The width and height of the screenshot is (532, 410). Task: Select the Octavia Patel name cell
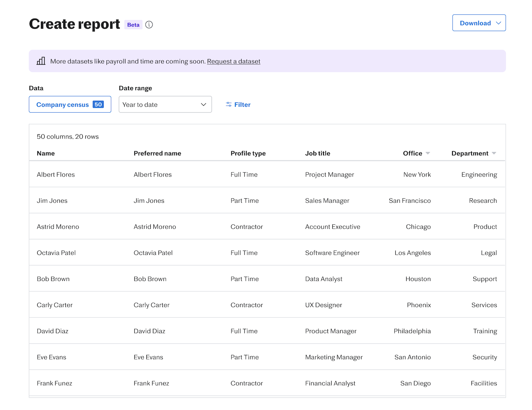pyautogui.click(x=56, y=253)
